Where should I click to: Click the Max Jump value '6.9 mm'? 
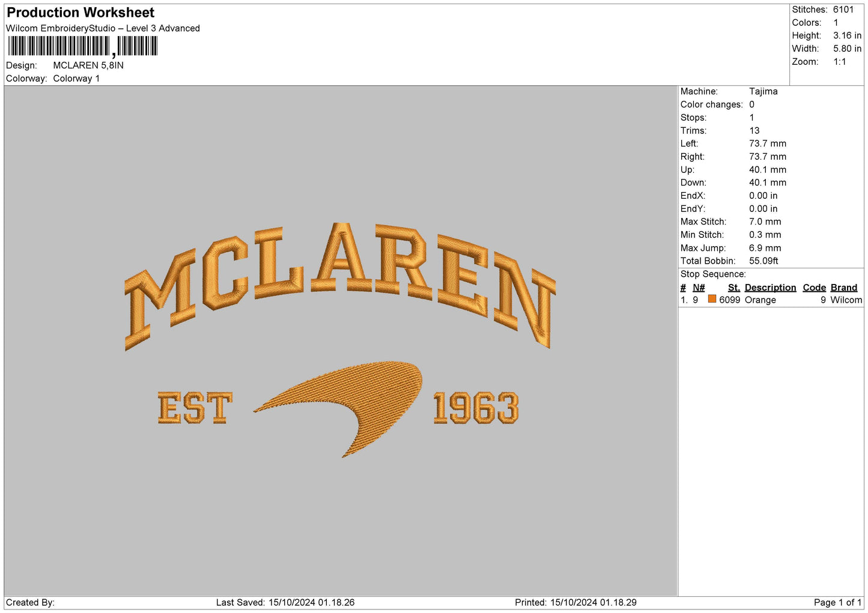[x=765, y=248]
